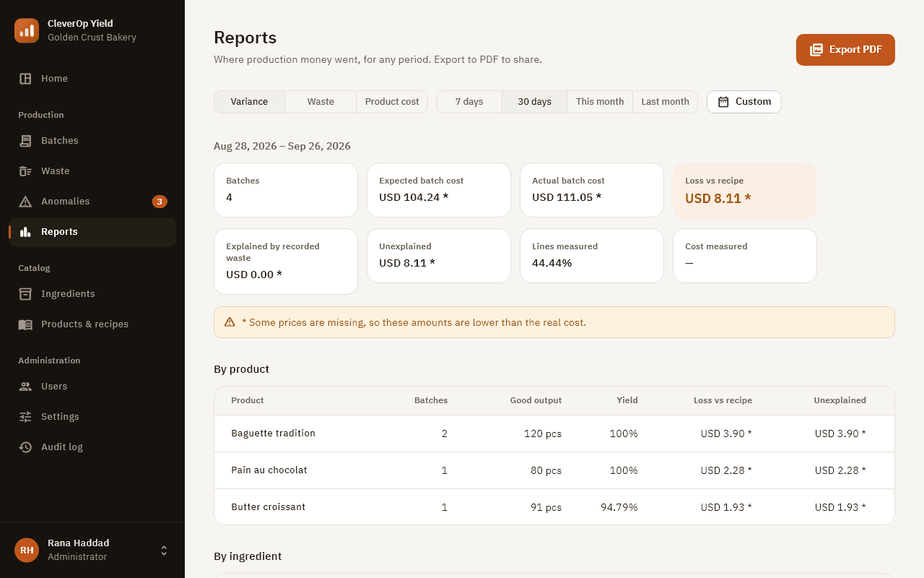
Task: Go to Users under Administration
Action: [x=92, y=387]
